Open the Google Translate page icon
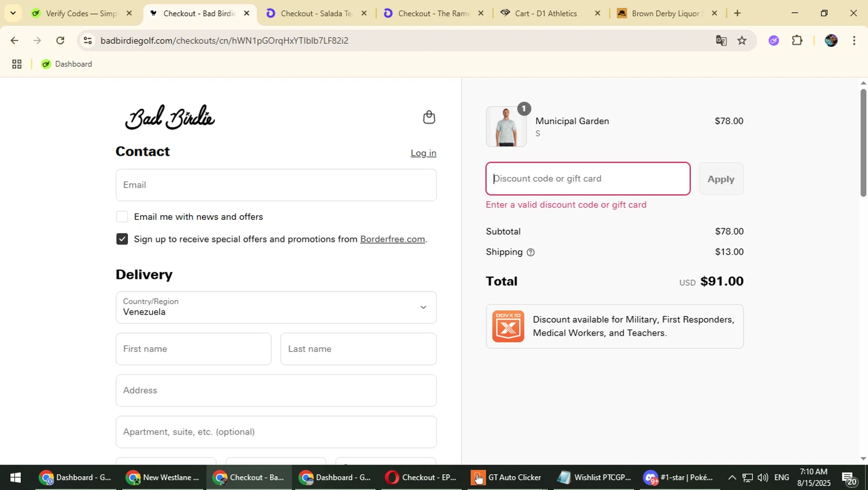This screenshot has height=490, width=868. click(721, 40)
